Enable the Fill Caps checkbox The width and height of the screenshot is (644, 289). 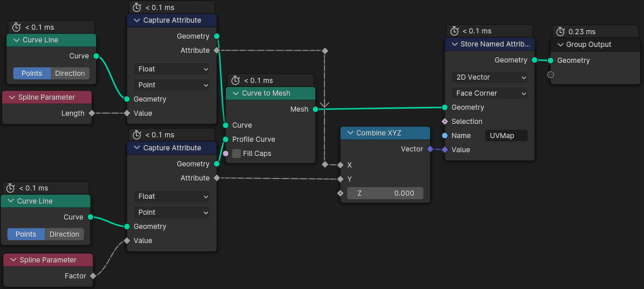pyautogui.click(x=236, y=153)
